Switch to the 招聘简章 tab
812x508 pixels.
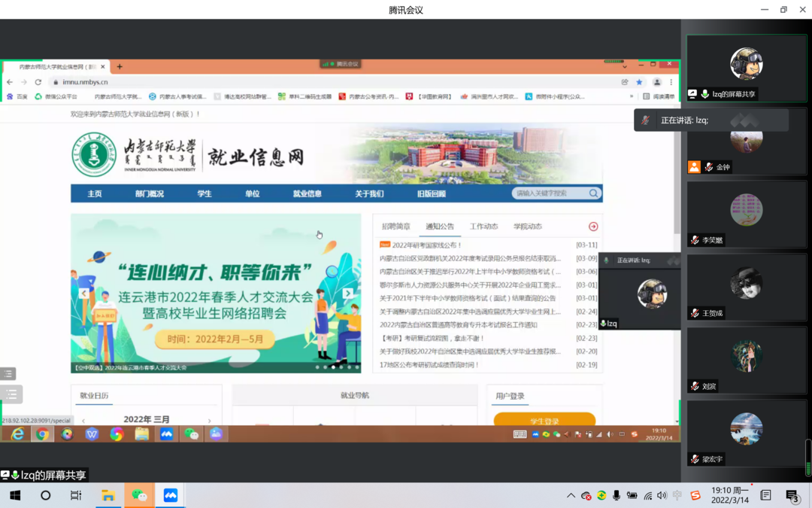[395, 227]
